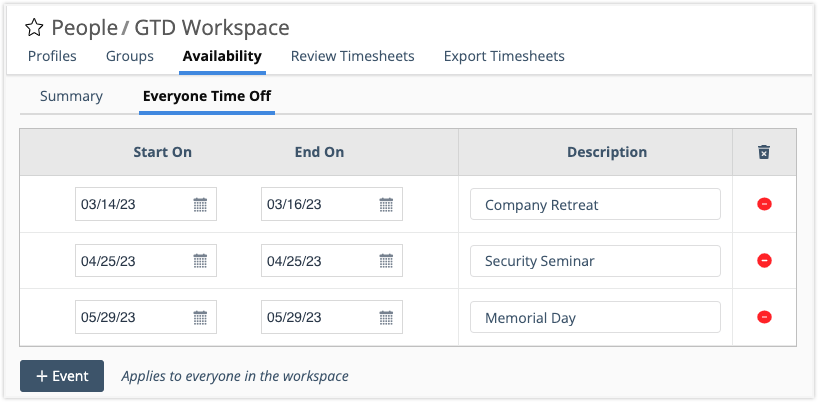Switch to the Profiles tab
The image size is (818, 402).
tap(52, 56)
